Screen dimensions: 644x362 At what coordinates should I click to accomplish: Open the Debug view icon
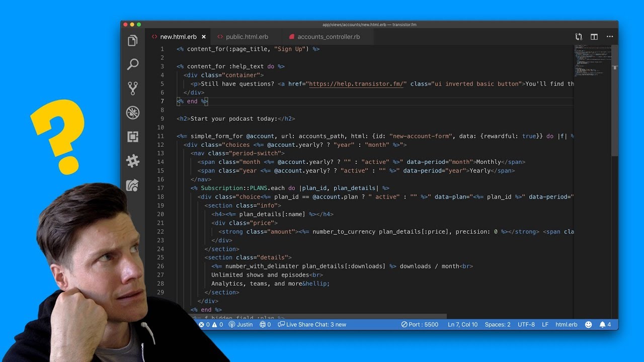pyautogui.click(x=133, y=113)
